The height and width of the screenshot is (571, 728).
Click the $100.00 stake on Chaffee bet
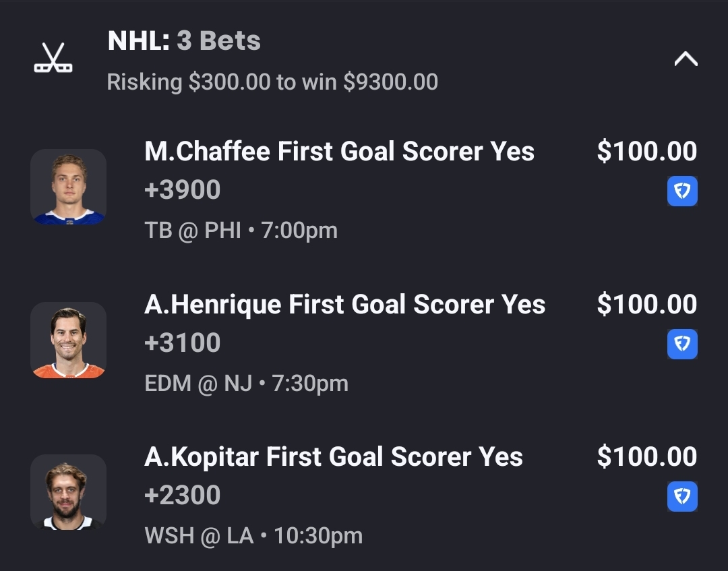click(646, 152)
